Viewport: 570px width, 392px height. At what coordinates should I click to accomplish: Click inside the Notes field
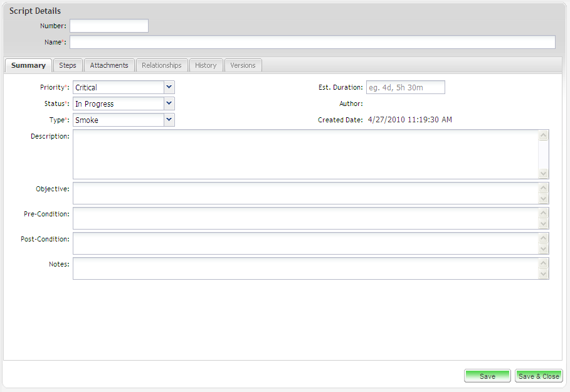[305, 268]
